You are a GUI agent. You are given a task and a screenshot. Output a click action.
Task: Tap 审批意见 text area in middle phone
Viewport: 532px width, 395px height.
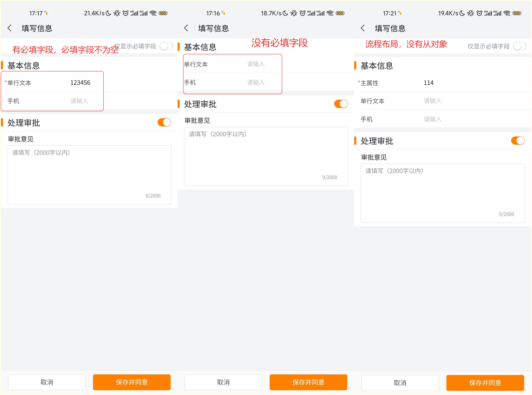(x=266, y=156)
